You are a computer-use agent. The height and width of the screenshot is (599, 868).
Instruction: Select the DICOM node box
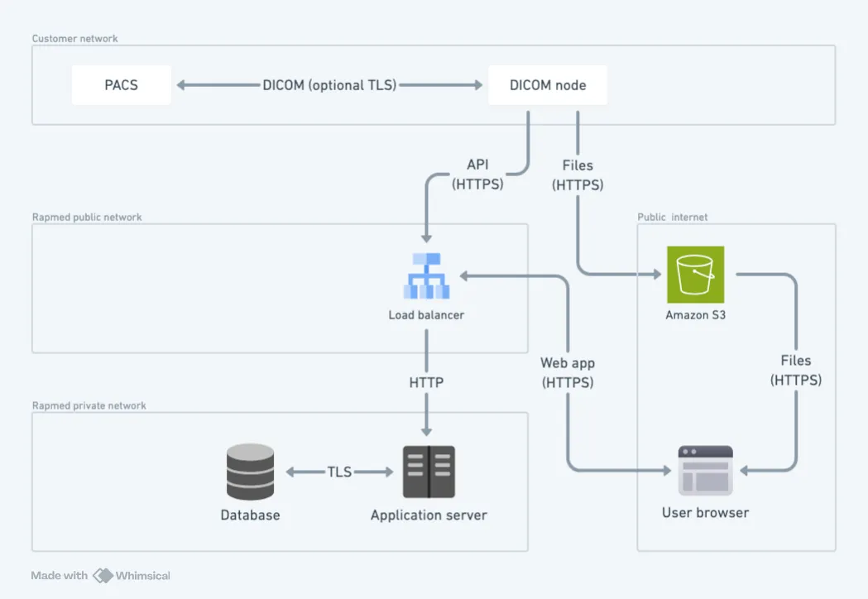[548, 85]
